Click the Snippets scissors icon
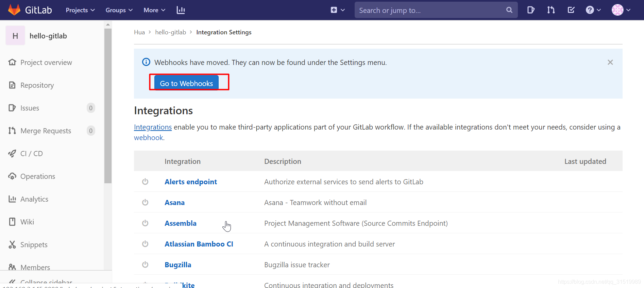This screenshot has width=644, height=288. coord(12,244)
